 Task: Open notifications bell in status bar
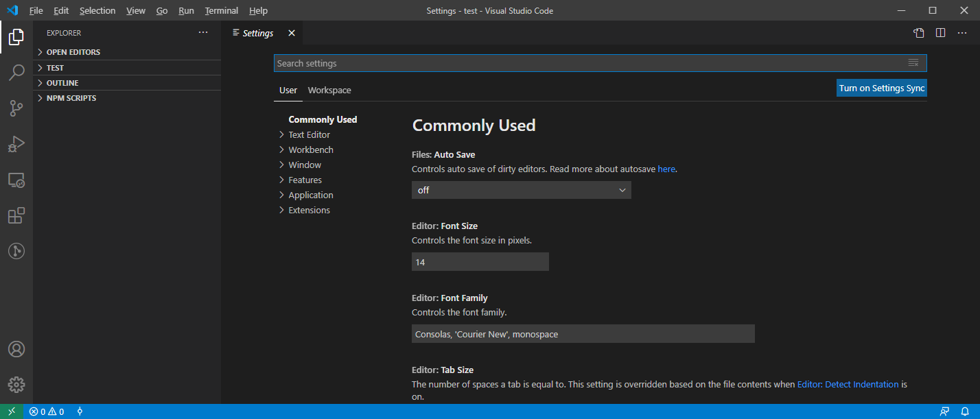(965, 411)
